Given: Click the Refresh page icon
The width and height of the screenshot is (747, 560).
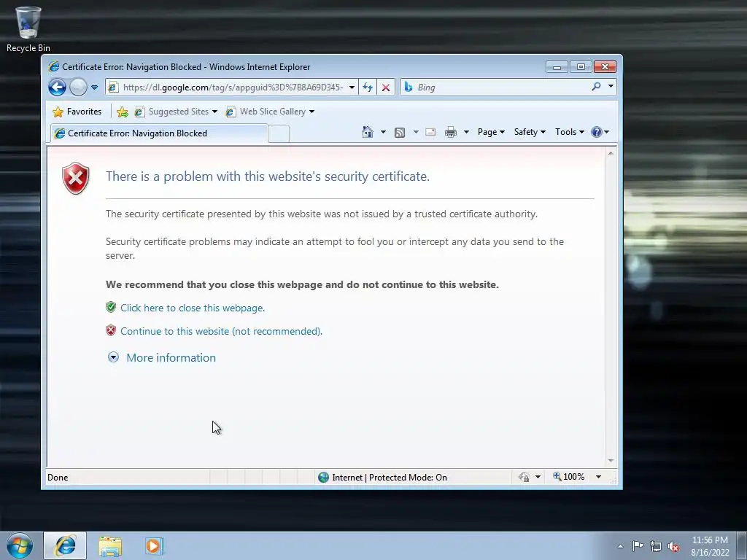Looking at the screenshot, I should 368,87.
